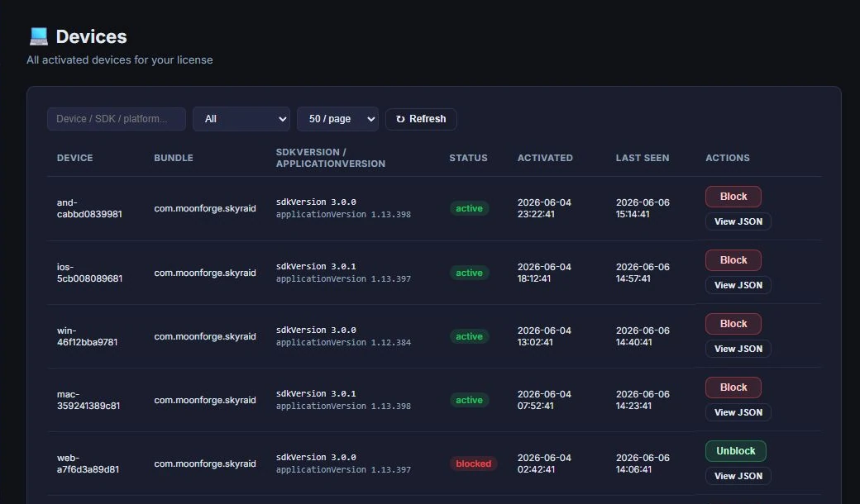This screenshot has height=504, width=860.
Task: Click the DEVICE column header
Action: point(75,158)
